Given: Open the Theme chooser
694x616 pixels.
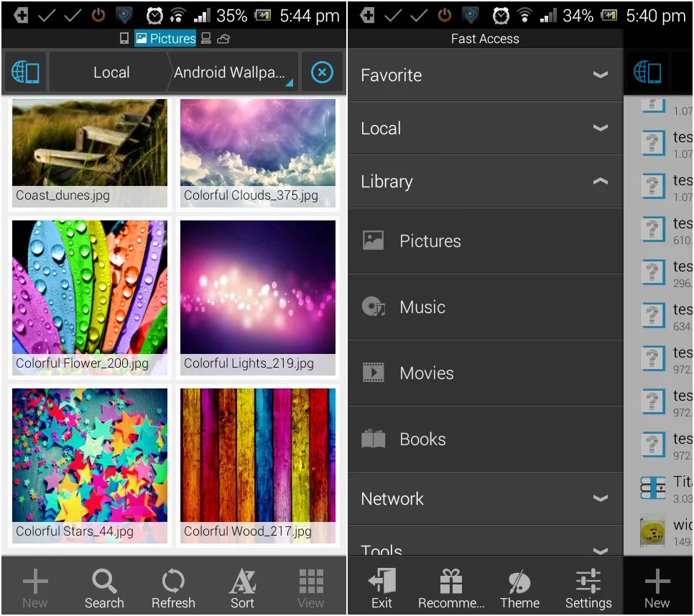Looking at the screenshot, I should [x=519, y=587].
